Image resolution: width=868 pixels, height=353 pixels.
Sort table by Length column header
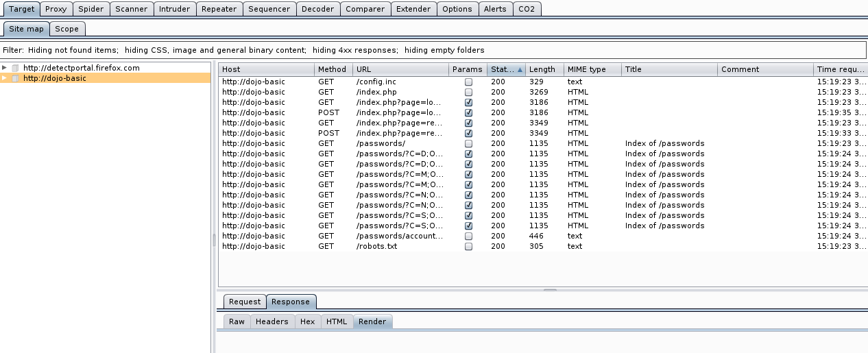click(x=542, y=69)
